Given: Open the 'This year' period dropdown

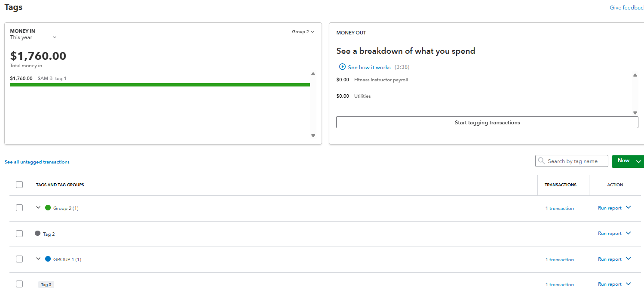Looking at the screenshot, I should coord(55,37).
